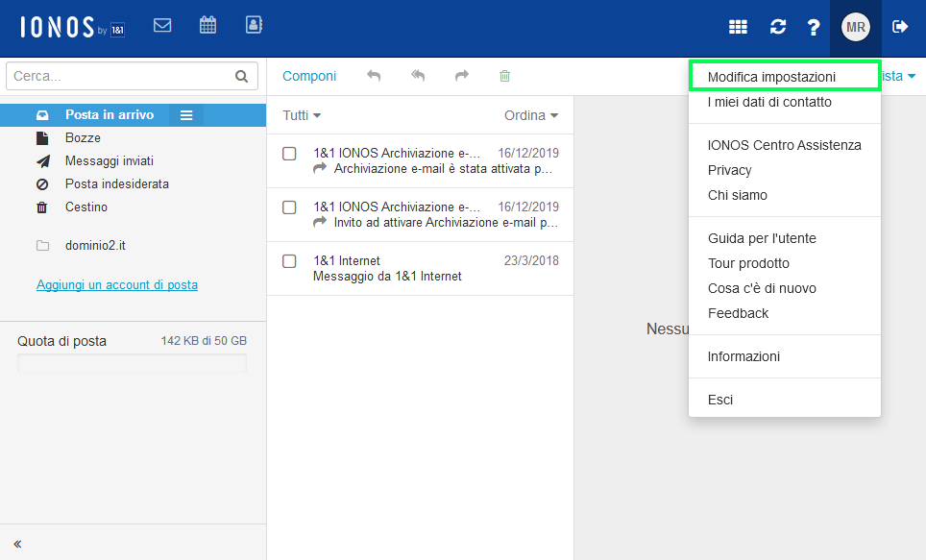Click the MR user avatar
Image resolution: width=926 pixels, height=560 pixels.
[856, 27]
